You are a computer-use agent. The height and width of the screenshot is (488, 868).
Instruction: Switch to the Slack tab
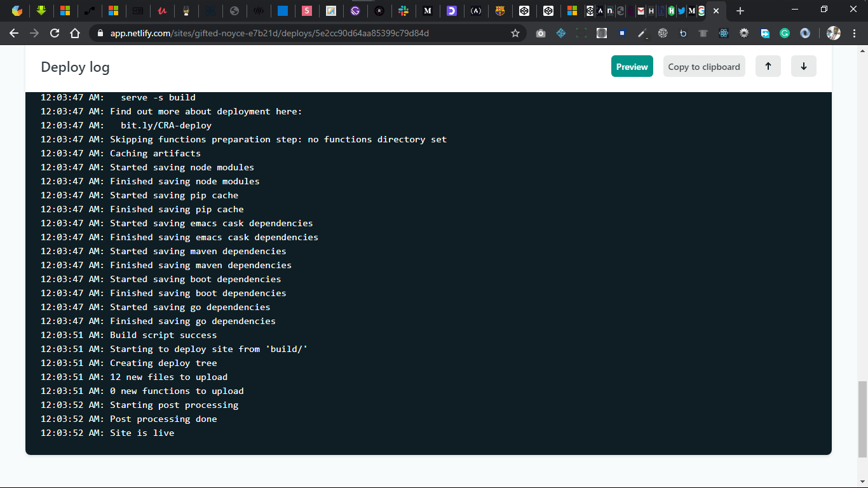[x=403, y=11]
